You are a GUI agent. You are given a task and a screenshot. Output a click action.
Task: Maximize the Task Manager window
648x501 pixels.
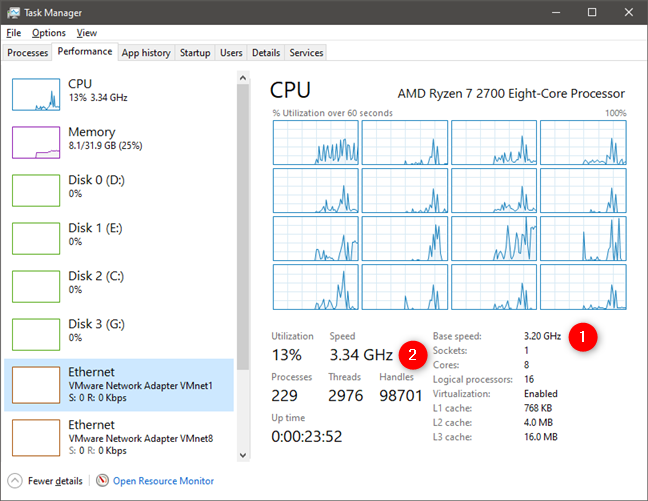click(592, 12)
